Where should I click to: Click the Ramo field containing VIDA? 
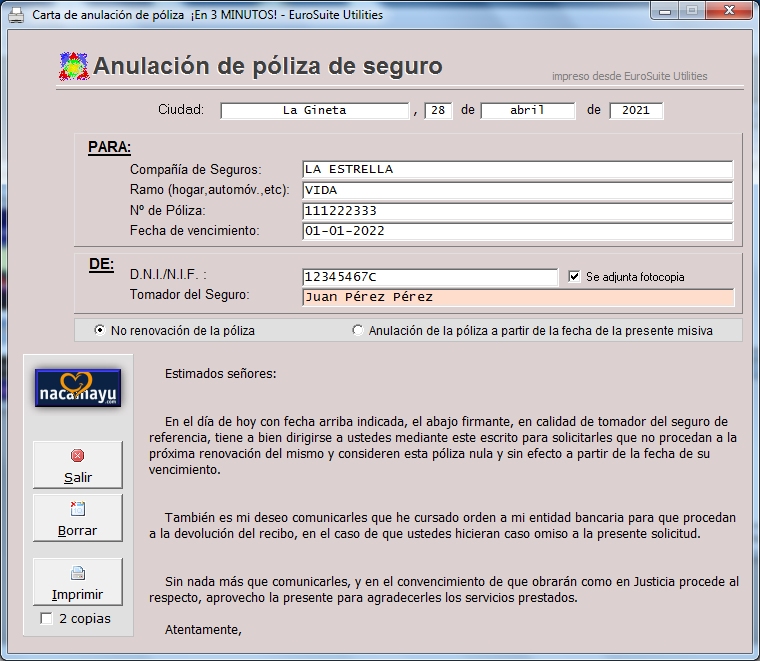(x=517, y=190)
